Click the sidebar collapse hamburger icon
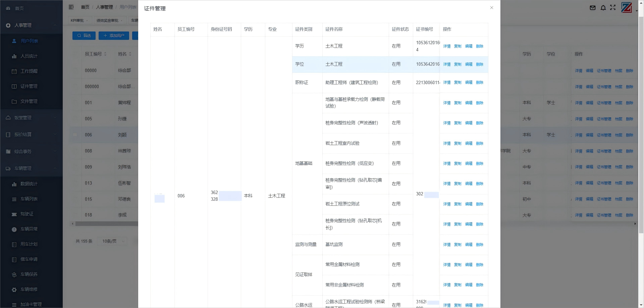 (71, 7)
